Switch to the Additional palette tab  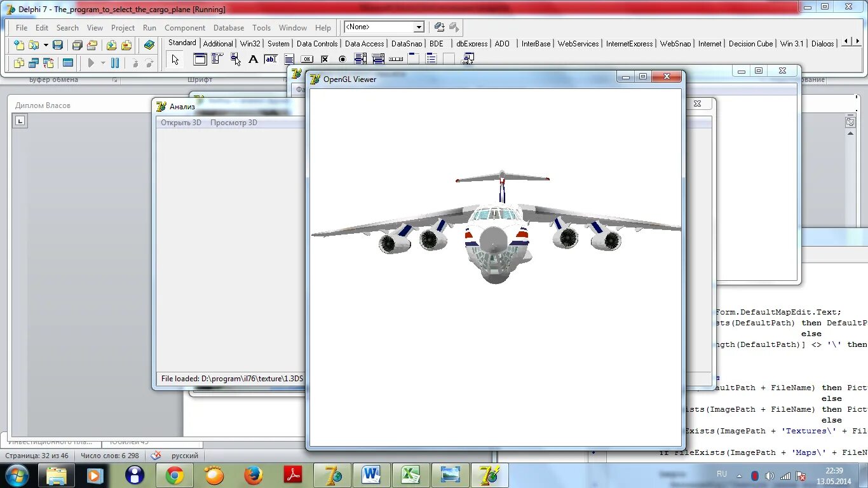[218, 44]
